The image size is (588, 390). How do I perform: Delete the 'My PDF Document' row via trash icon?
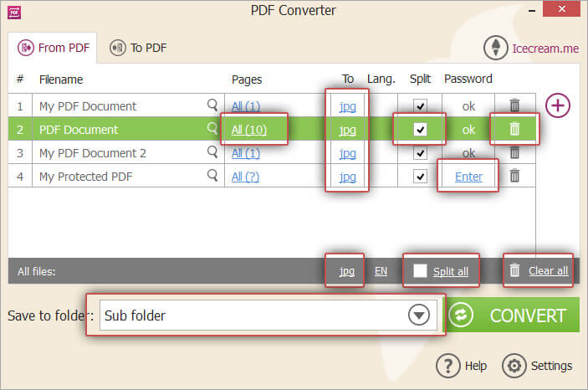[x=514, y=106]
